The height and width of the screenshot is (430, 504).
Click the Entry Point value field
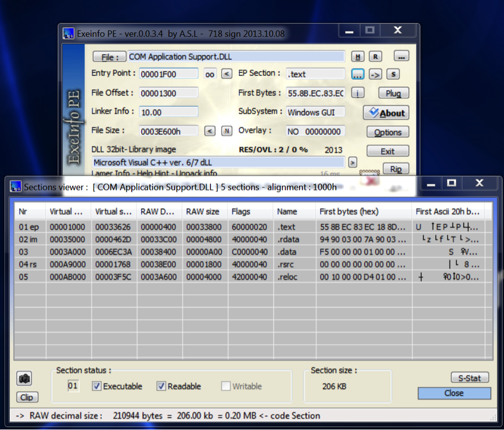(x=169, y=74)
